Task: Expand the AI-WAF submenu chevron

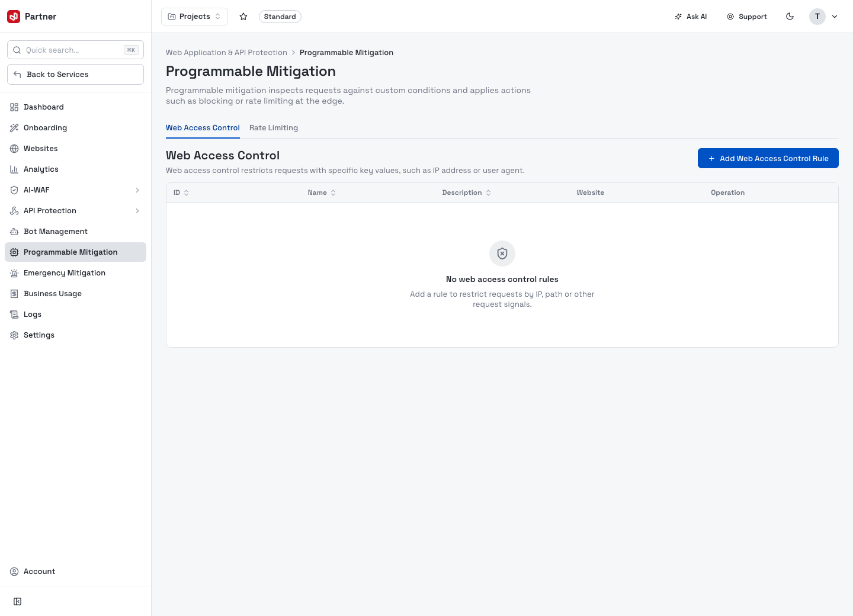Action: (137, 190)
